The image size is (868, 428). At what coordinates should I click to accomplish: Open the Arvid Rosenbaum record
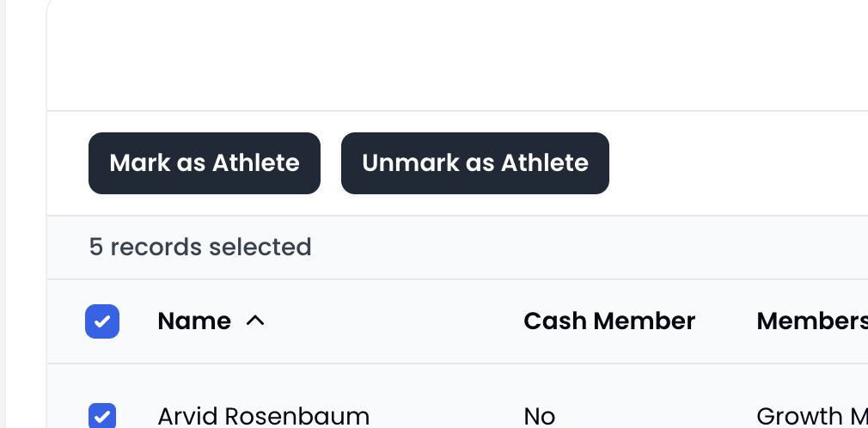(264, 416)
